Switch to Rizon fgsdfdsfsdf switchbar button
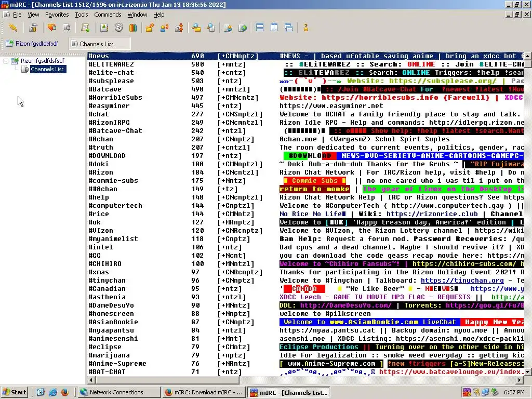The image size is (532, 399). 32,44
